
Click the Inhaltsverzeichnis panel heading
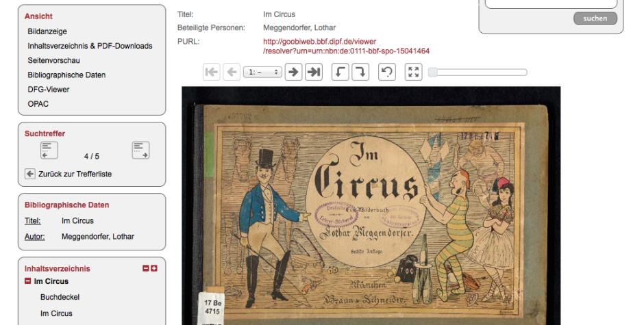(x=57, y=269)
